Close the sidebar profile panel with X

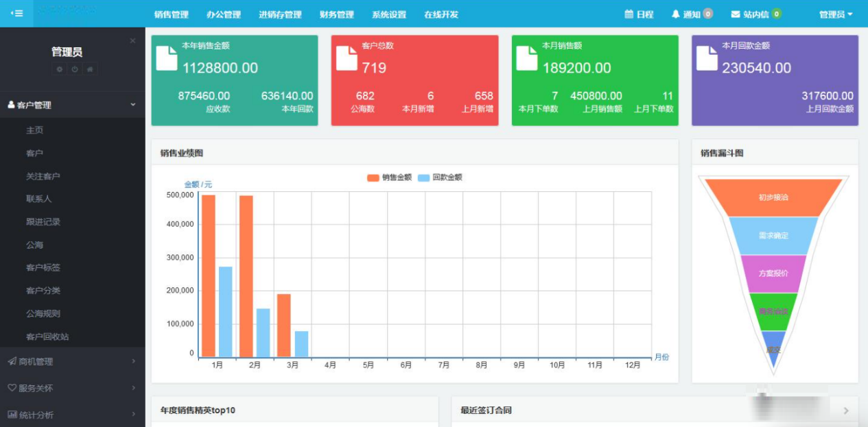132,41
